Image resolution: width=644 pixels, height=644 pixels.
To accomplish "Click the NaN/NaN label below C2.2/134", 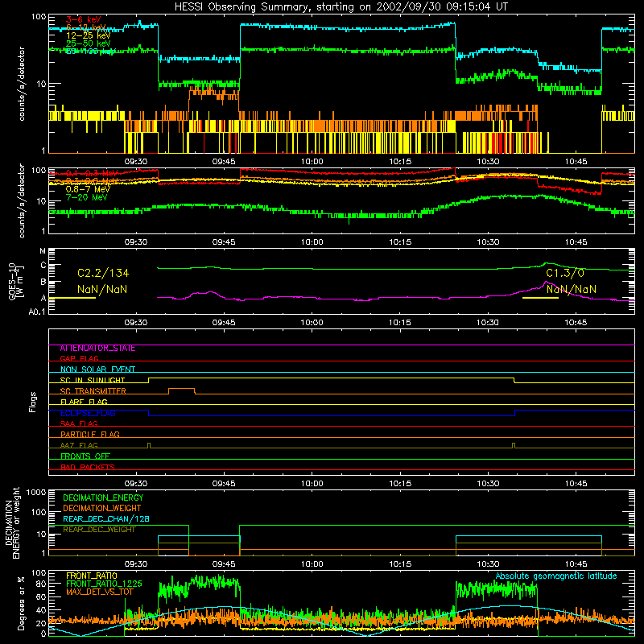I will pos(102,289).
